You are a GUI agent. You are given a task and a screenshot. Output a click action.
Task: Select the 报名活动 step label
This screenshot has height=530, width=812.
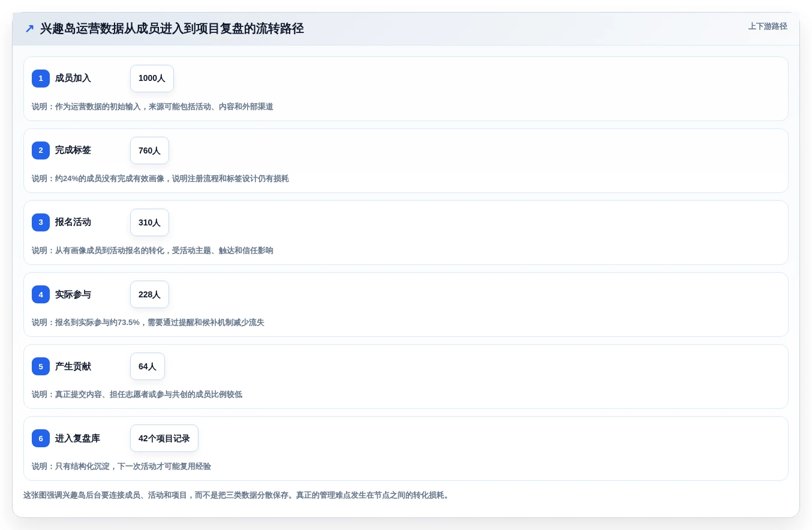click(x=73, y=222)
